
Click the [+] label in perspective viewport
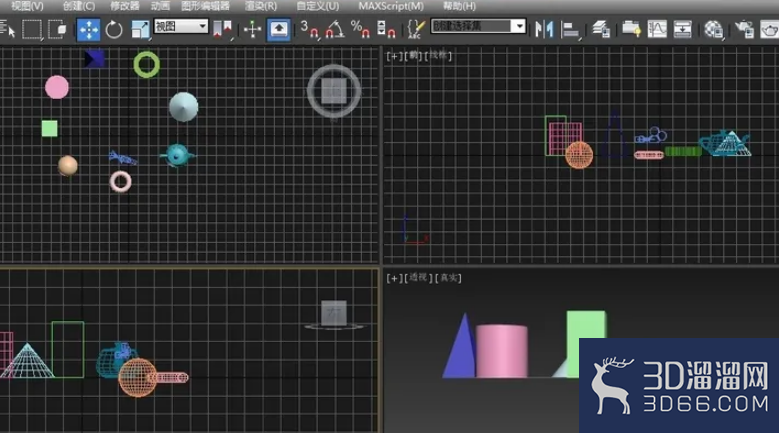(x=394, y=278)
